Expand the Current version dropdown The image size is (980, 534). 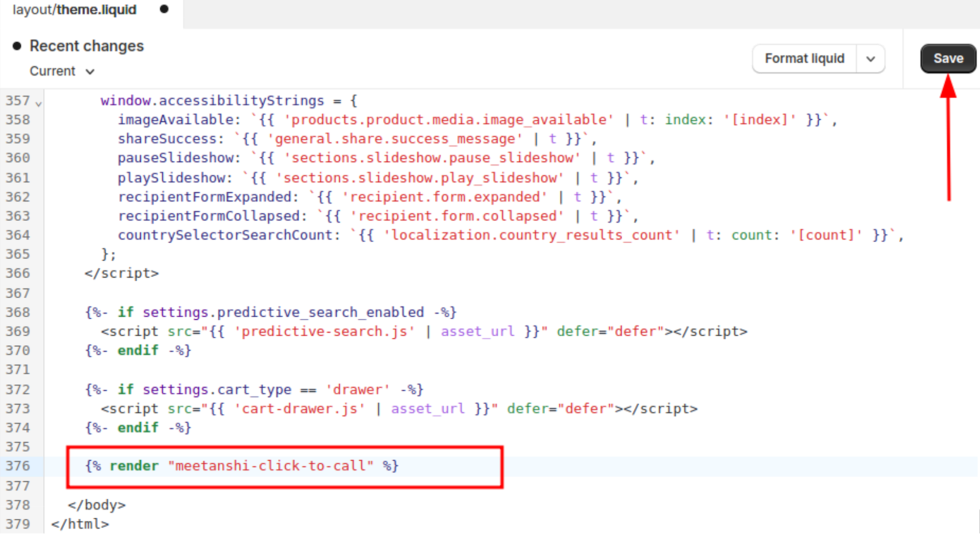point(62,71)
